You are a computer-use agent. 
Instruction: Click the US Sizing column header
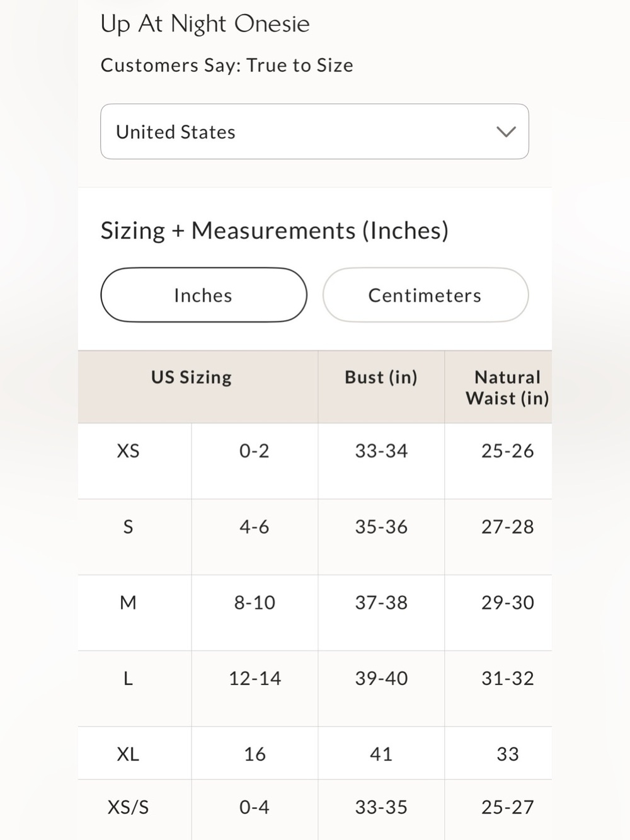192,377
